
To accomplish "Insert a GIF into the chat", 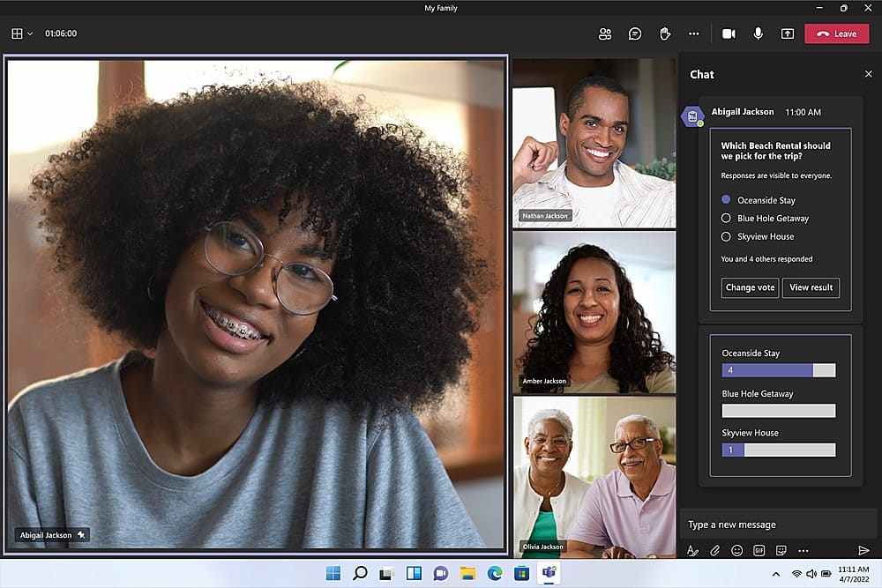I will 759,550.
